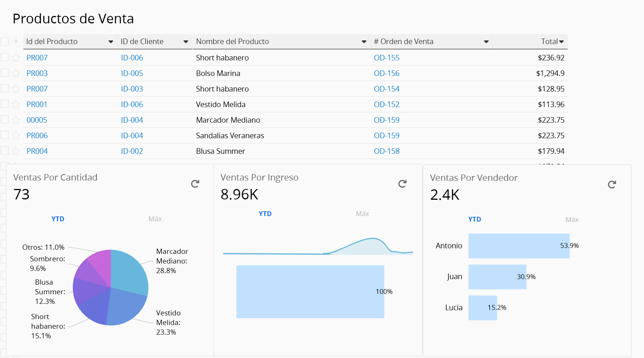
Task: Open sales order OD-158
Action: (386, 151)
